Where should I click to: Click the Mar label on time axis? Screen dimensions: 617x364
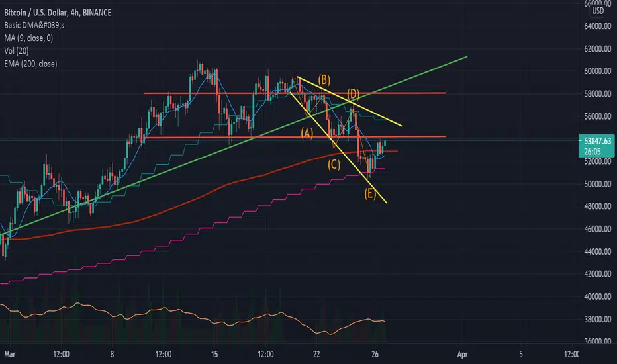[9, 355]
